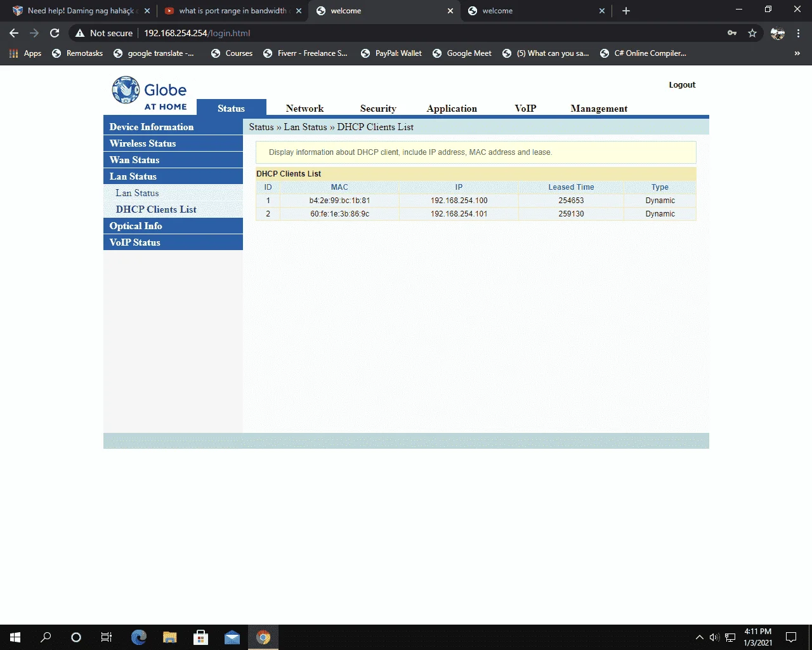812x650 pixels.
Task: Open the Status top menu tab
Action: (x=231, y=109)
